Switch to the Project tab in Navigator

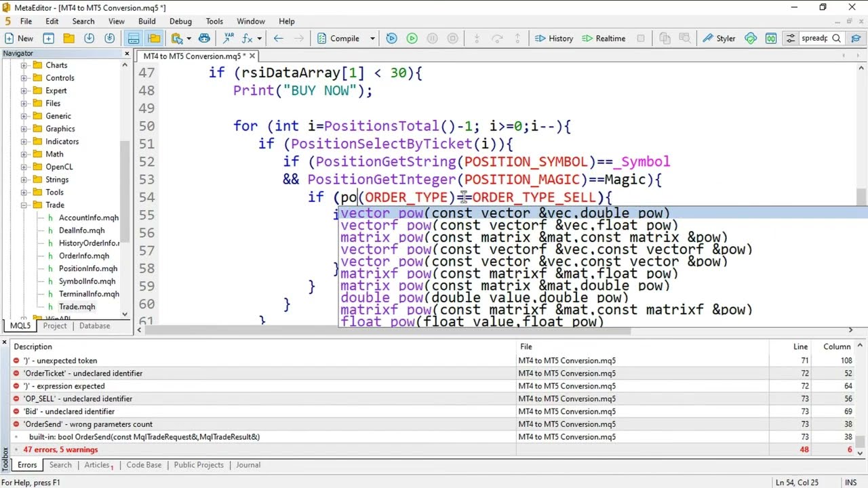pyautogui.click(x=55, y=326)
